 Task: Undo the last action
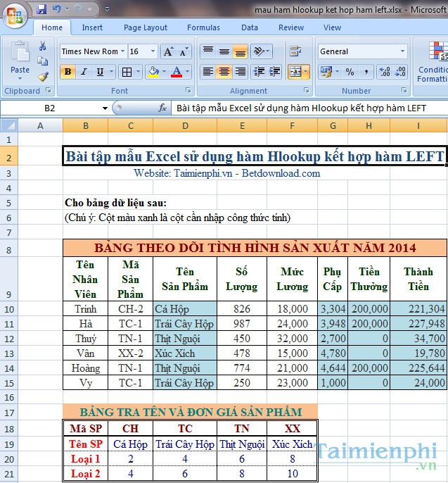[x=56, y=9]
